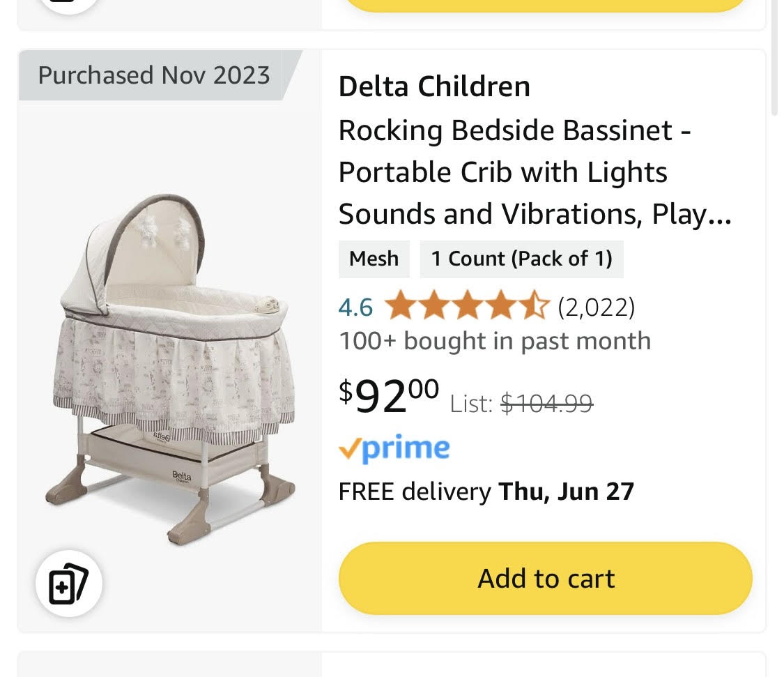784x677 pixels.
Task: Open the Delta Children brand name
Action: coord(434,87)
